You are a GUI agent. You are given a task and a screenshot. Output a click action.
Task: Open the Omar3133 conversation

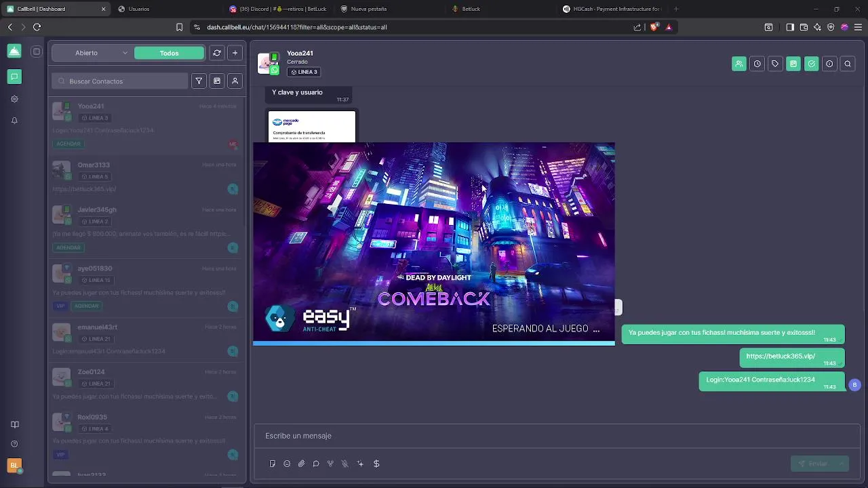144,178
